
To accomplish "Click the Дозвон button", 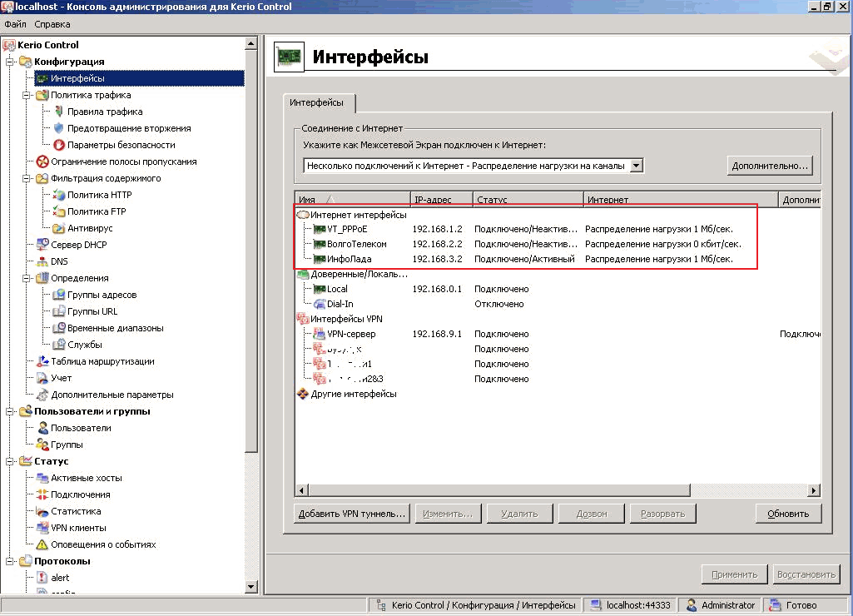I will (592, 514).
